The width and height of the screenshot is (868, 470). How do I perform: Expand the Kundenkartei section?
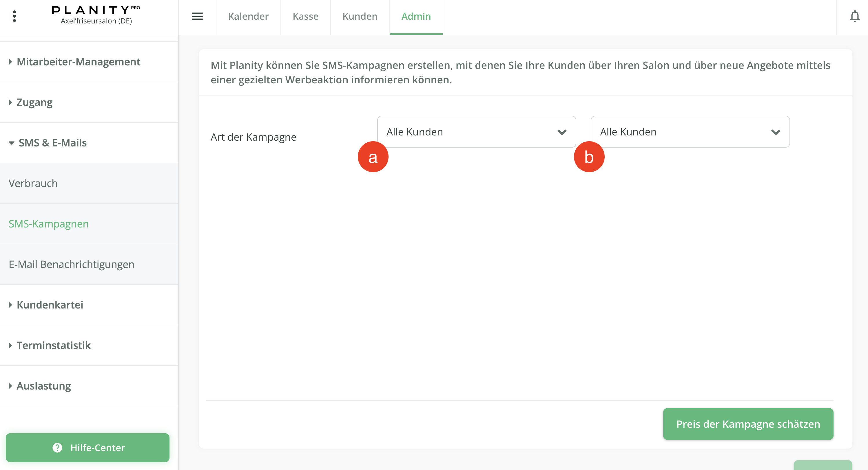tap(50, 305)
